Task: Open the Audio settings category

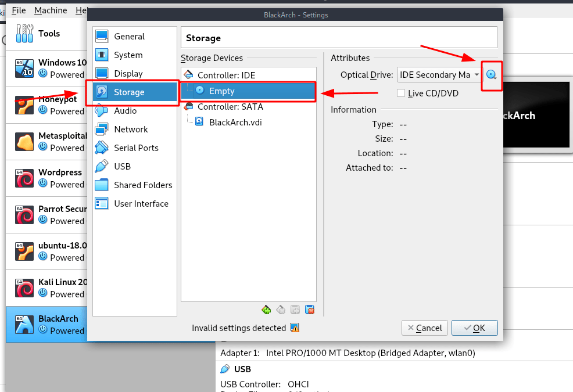Action: click(134, 111)
